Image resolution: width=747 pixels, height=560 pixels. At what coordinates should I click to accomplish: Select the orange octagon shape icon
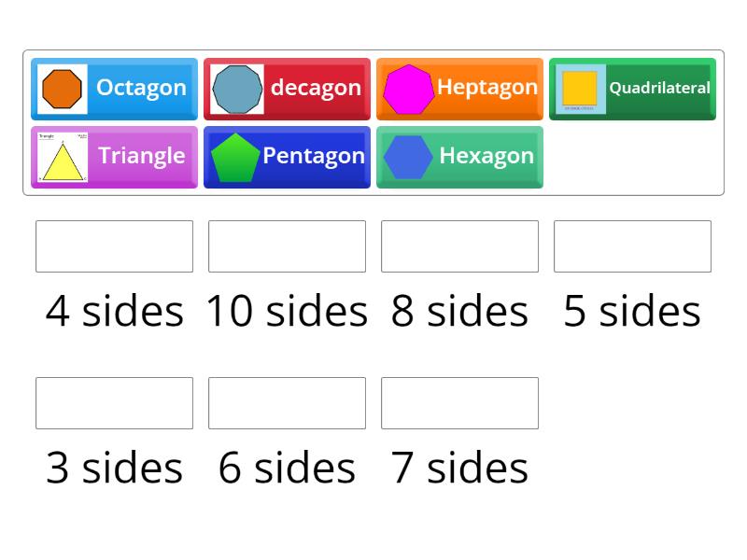[x=63, y=88]
